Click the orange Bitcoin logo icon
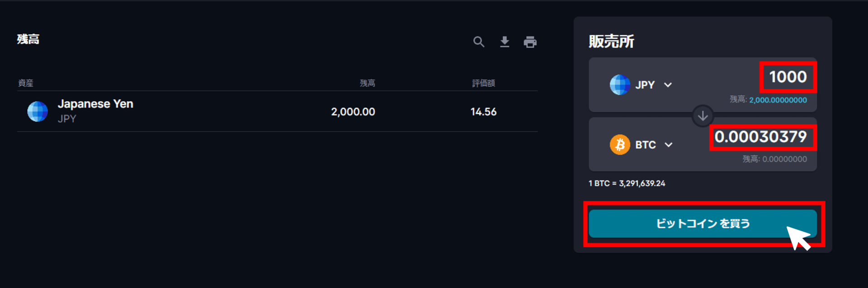The height and width of the screenshot is (288, 868). [620, 145]
